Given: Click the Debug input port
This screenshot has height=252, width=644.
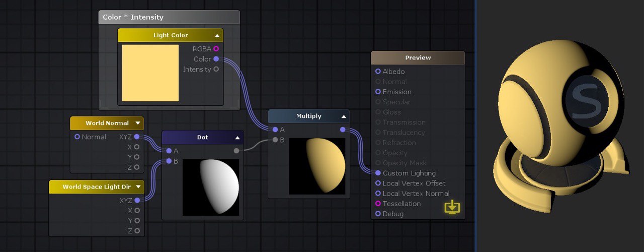Looking at the screenshot, I should [378, 214].
